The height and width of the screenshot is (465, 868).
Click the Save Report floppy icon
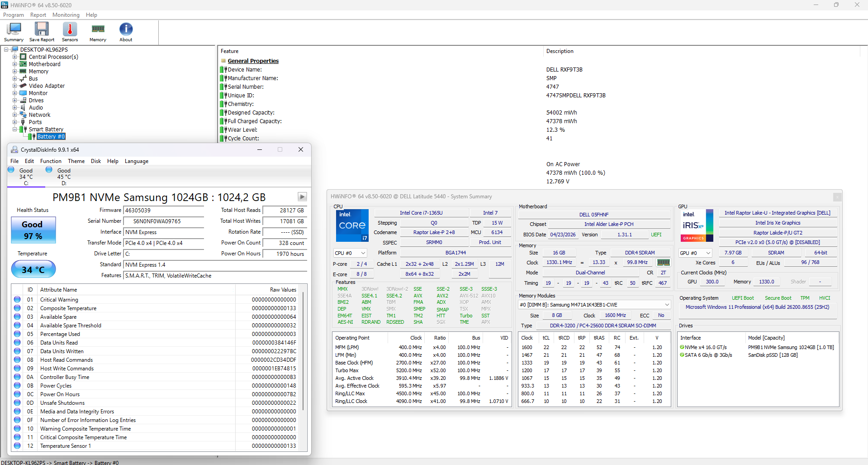(x=42, y=32)
